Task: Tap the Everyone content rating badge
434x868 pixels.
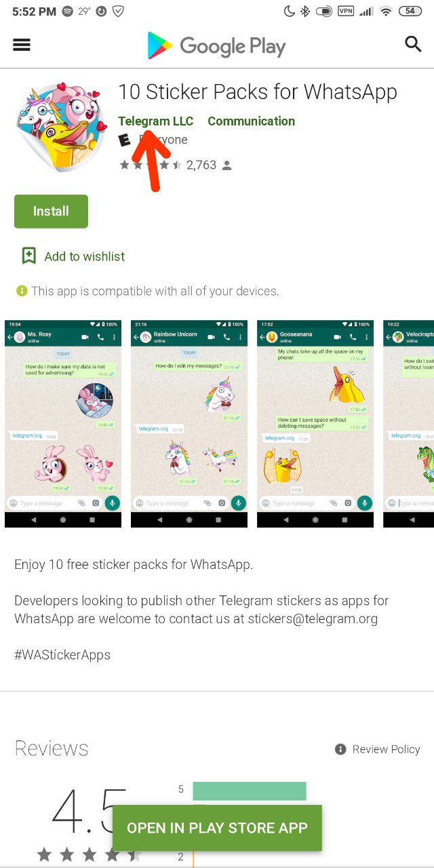Action: (x=124, y=140)
